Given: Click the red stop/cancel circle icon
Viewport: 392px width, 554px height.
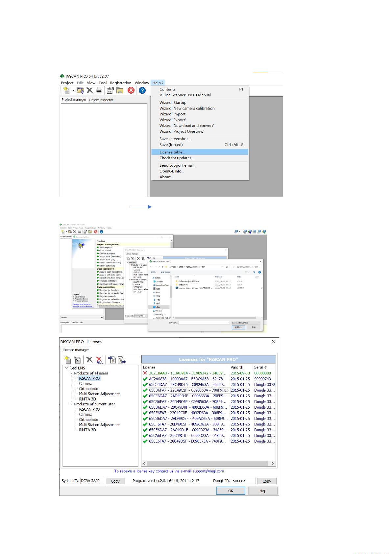Looking at the screenshot, I should 131,90.
